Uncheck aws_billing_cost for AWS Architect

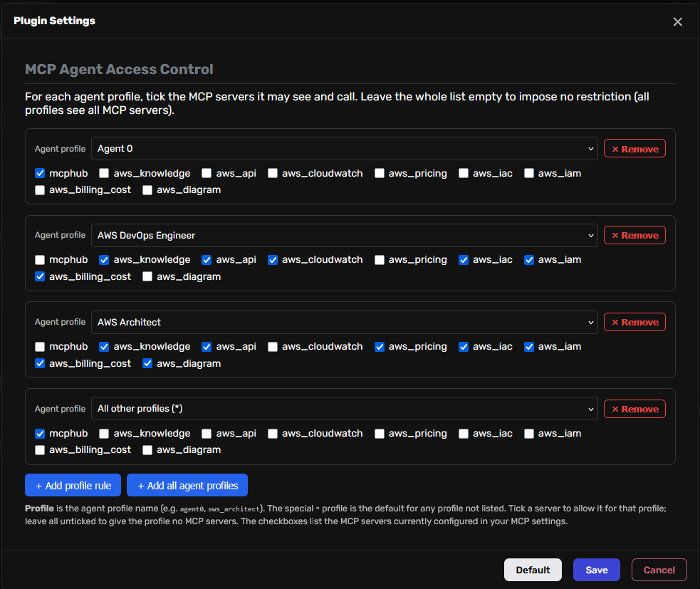coord(40,363)
